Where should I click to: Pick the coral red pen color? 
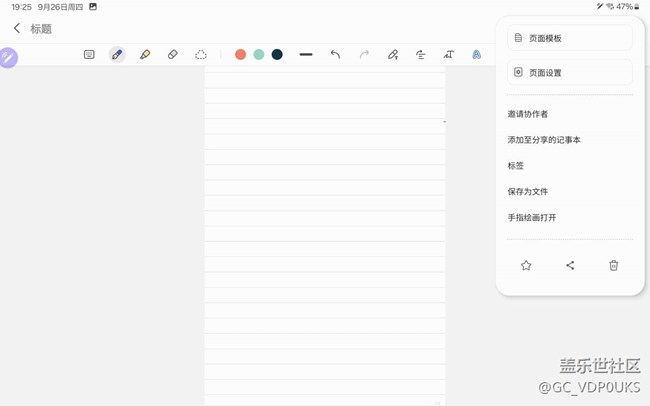pos(240,55)
